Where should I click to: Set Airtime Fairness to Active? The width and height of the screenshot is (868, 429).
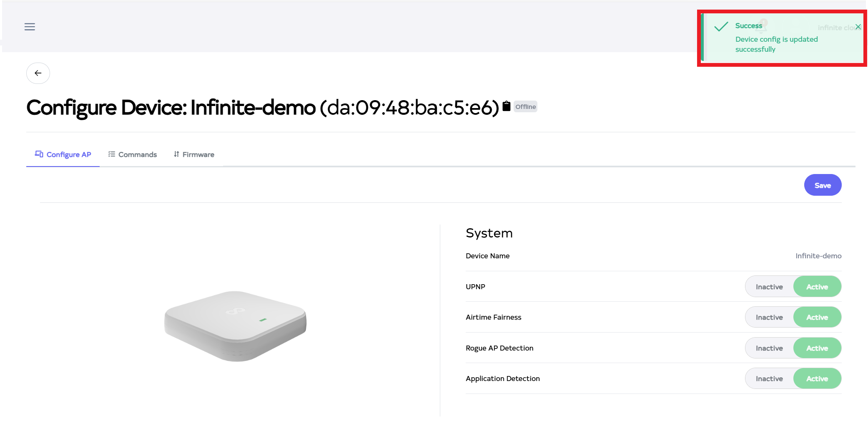817,318
